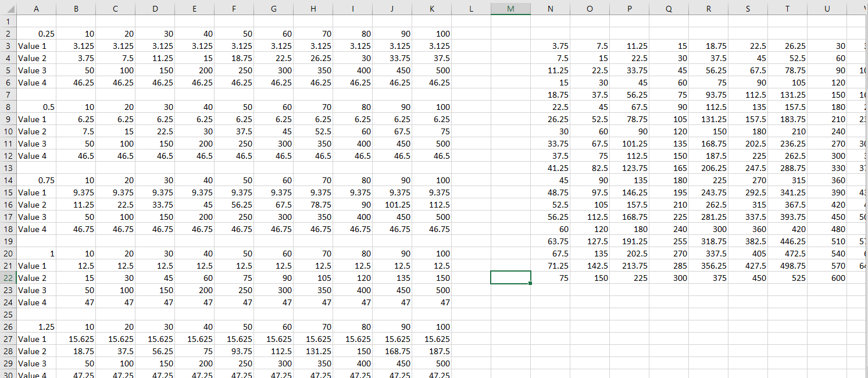868x378 pixels.
Task: Click cell P3 showing 11.25
Action: click(x=629, y=46)
